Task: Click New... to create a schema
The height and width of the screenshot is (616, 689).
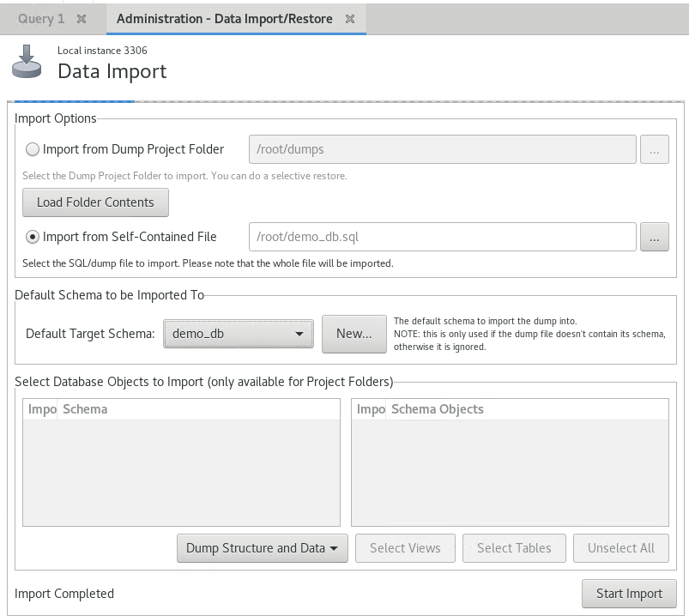Action: (x=354, y=334)
